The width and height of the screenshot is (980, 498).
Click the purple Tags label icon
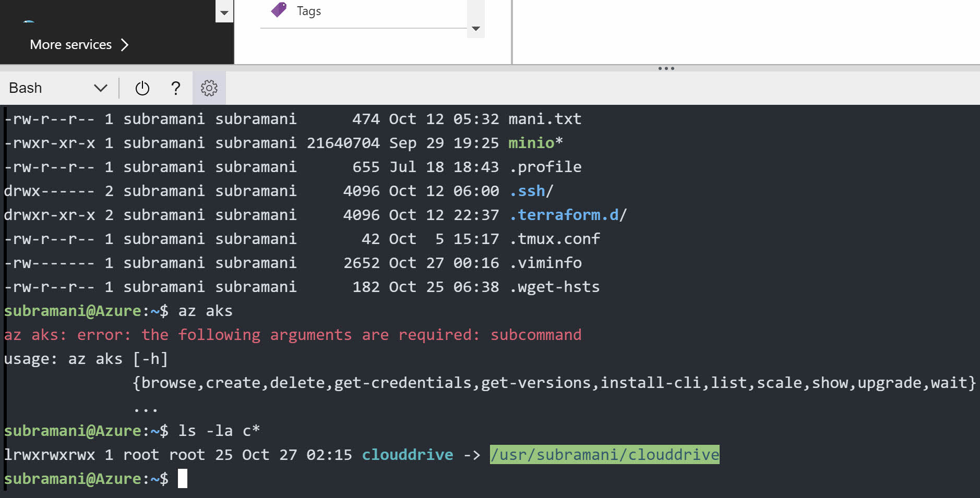279,10
